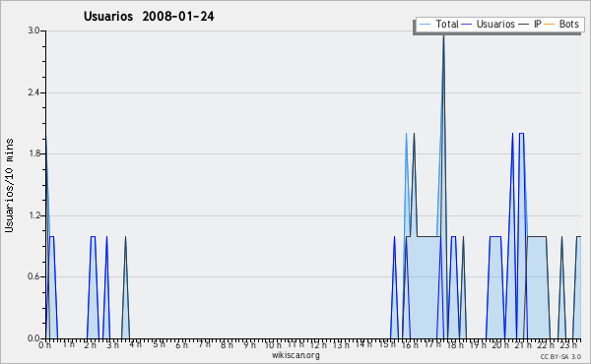Click the 16 h x-axis label
The width and height of the screenshot is (591, 364).
pos(409,344)
